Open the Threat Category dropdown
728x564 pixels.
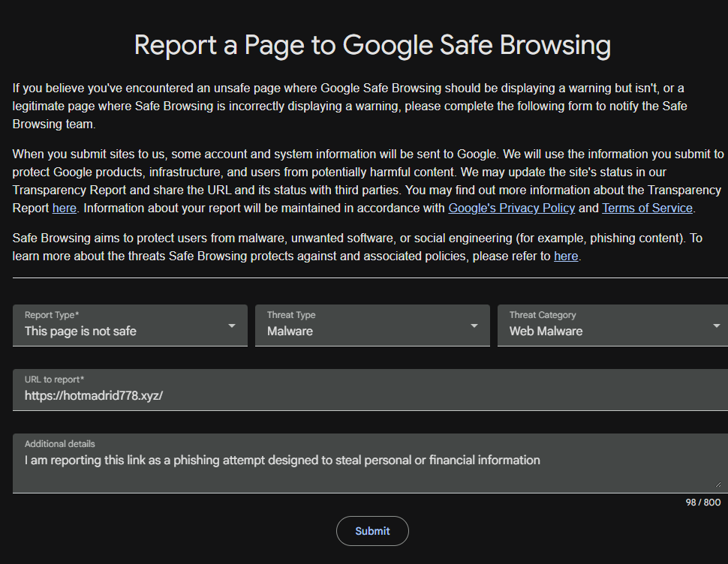click(x=613, y=325)
